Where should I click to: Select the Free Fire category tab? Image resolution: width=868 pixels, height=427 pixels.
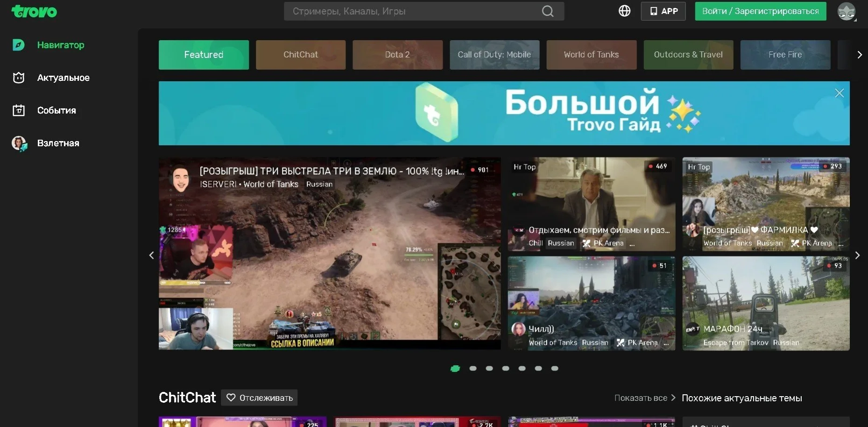[x=785, y=55]
